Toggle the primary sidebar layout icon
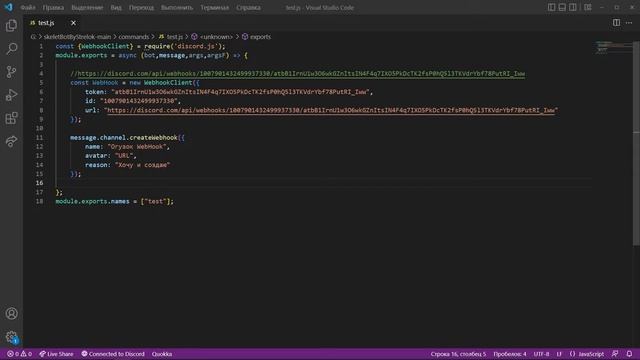The height and width of the screenshot is (360, 640). (551, 7)
